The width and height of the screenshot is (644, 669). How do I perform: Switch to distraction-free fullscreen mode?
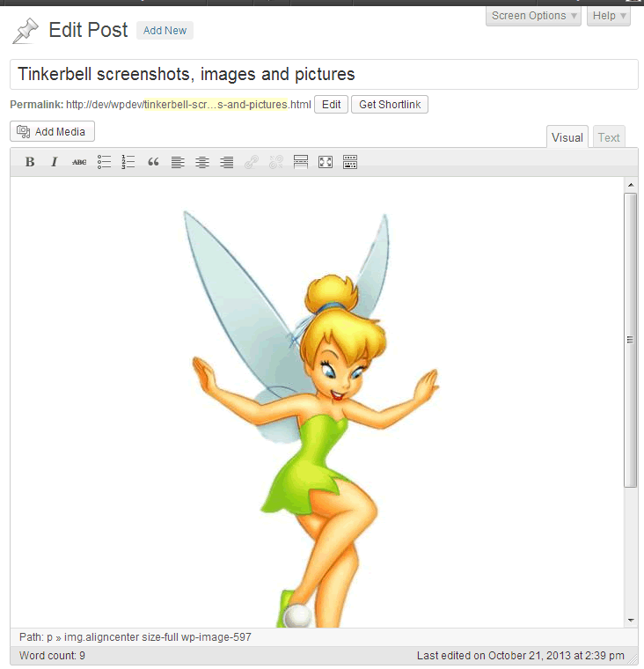(x=326, y=162)
